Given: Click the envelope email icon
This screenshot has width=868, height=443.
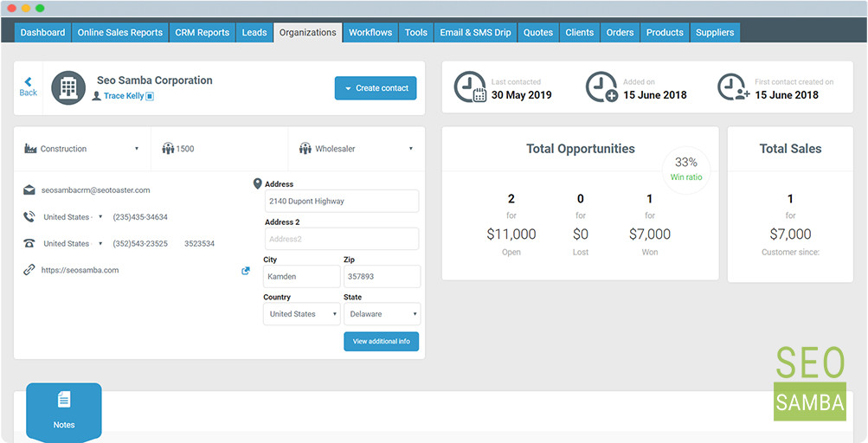Looking at the screenshot, I should click(x=29, y=190).
